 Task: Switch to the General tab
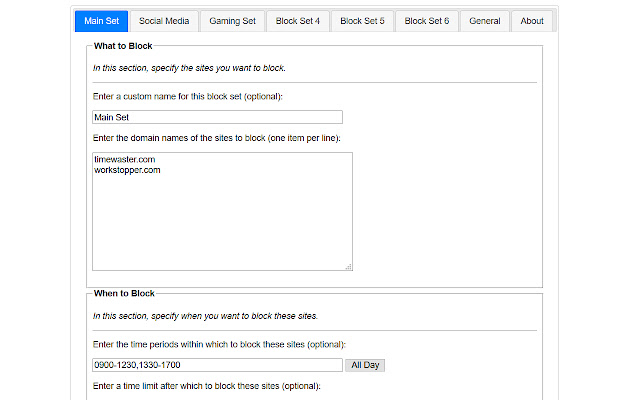[485, 21]
